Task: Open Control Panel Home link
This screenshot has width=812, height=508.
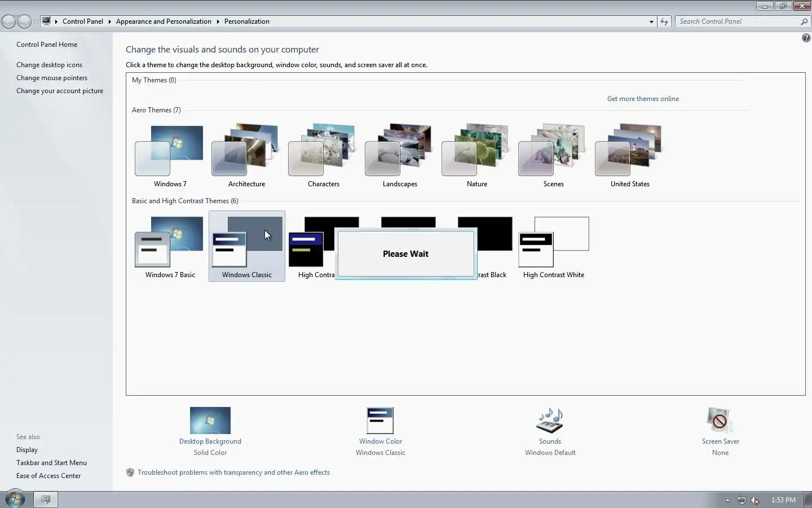Action: tap(47, 45)
